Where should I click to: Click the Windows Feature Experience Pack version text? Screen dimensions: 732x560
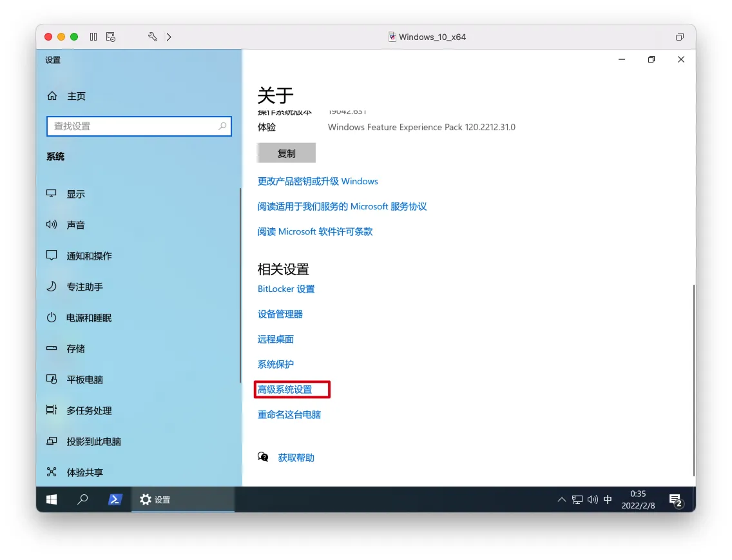point(421,127)
